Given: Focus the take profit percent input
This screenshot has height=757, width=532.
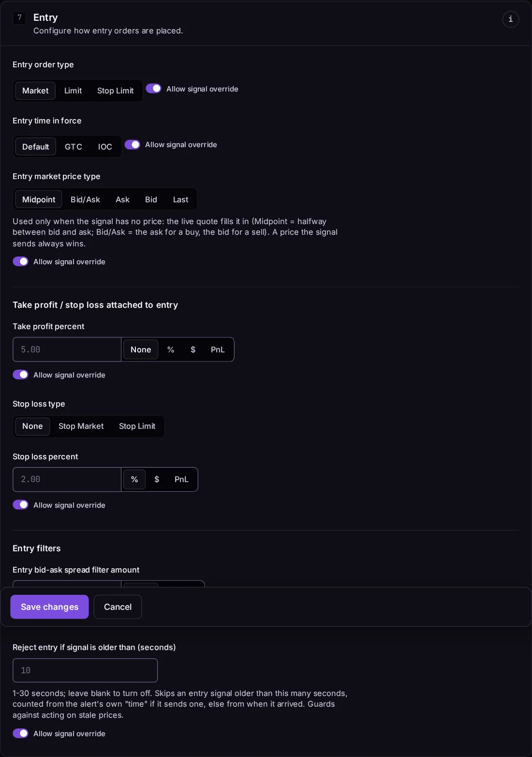Looking at the screenshot, I should click(x=67, y=349).
